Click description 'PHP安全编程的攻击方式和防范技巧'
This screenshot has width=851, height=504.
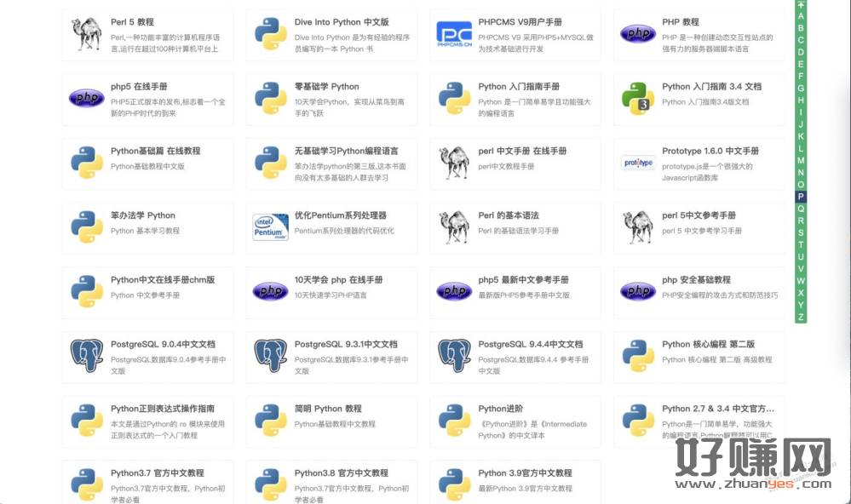[x=720, y=295]
